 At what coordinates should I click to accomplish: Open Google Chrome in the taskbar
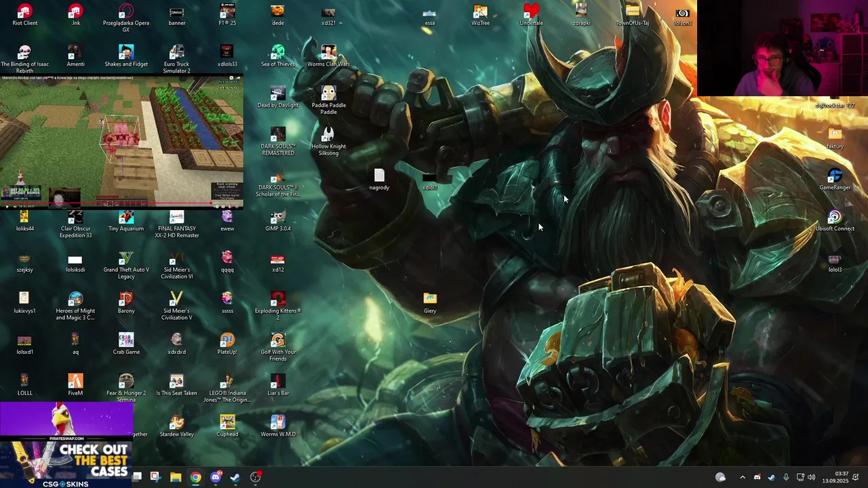[x=195, y=477]
